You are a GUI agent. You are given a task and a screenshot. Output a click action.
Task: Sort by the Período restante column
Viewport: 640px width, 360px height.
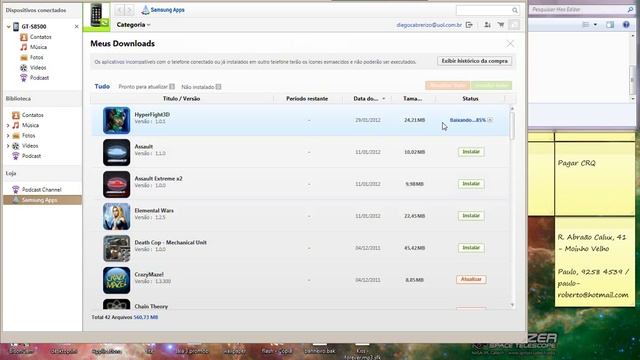point(307,99)
